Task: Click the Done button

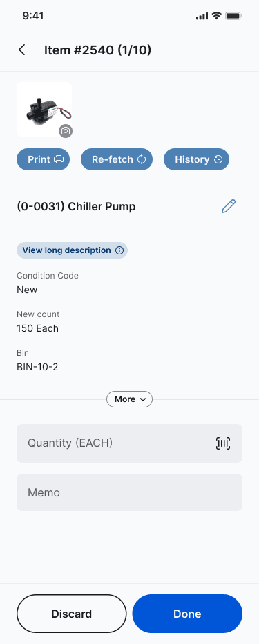Action: [x=187, y=614]
